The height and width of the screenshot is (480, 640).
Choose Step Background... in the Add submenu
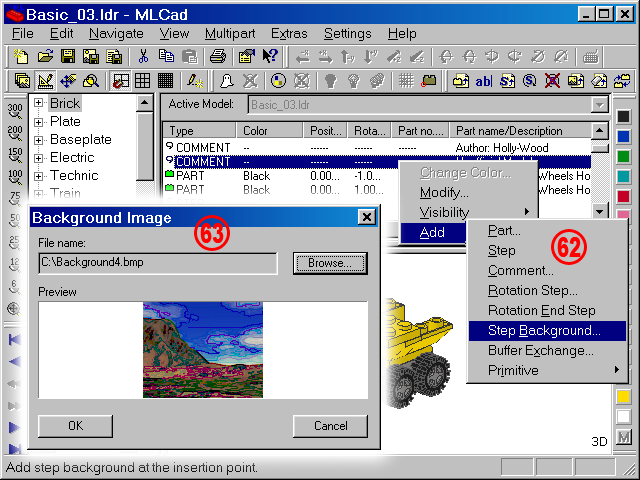click(x=547, y=331)
